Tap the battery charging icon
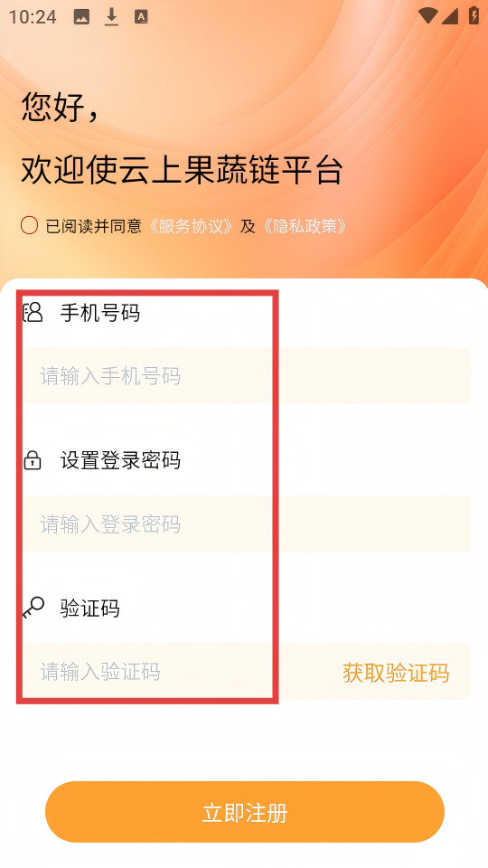The width and height of the screenshot is (488, 868). (x=474, y=15)
